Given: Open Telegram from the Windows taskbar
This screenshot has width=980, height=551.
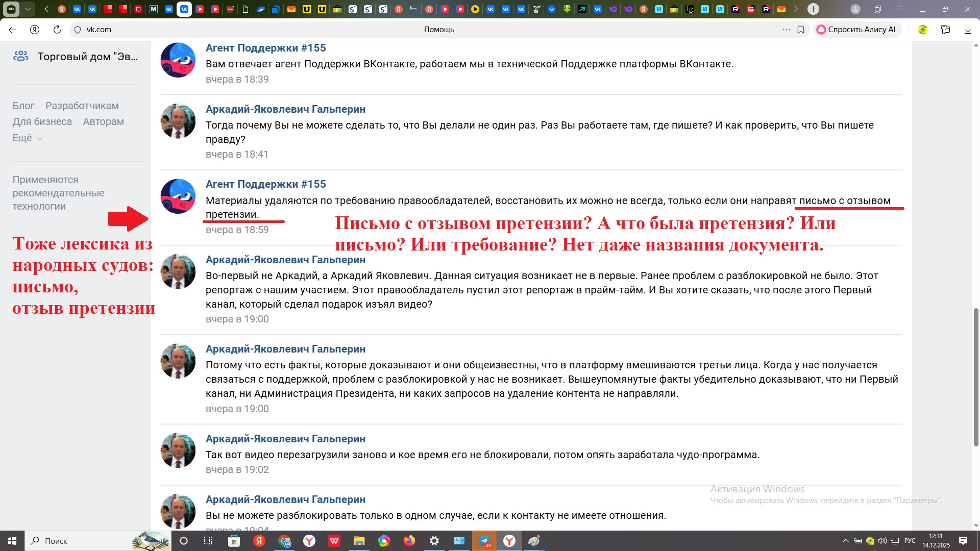Looking at the screenshot, I should [x=484, y=541].
